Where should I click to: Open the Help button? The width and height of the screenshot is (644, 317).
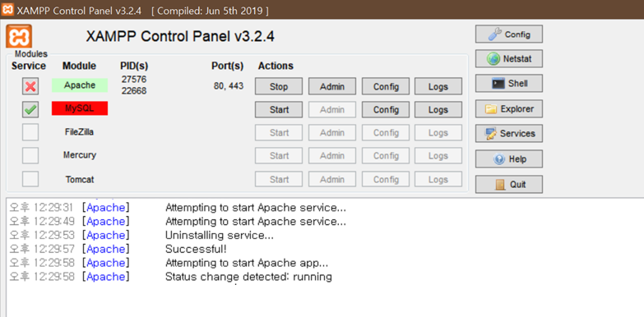tap(509, 158)
